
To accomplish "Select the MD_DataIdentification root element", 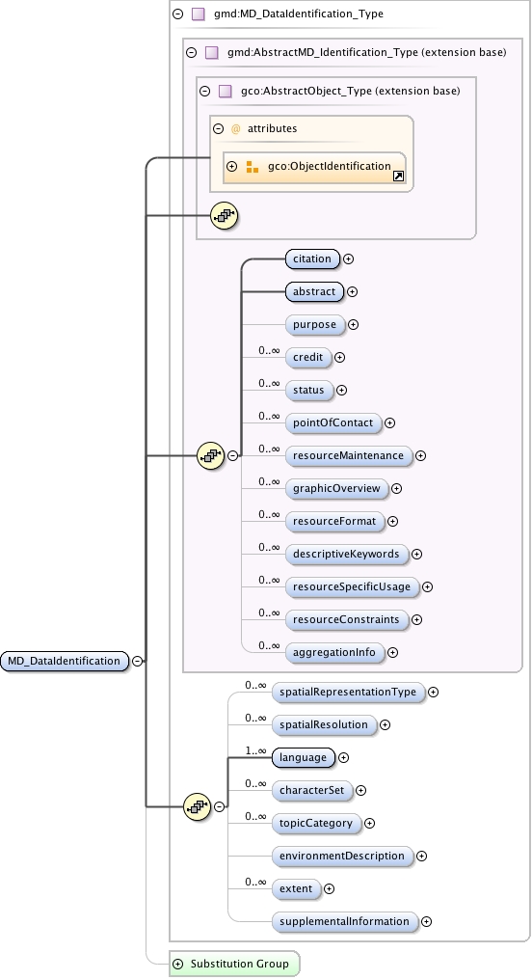I will [x=65, y=662].
